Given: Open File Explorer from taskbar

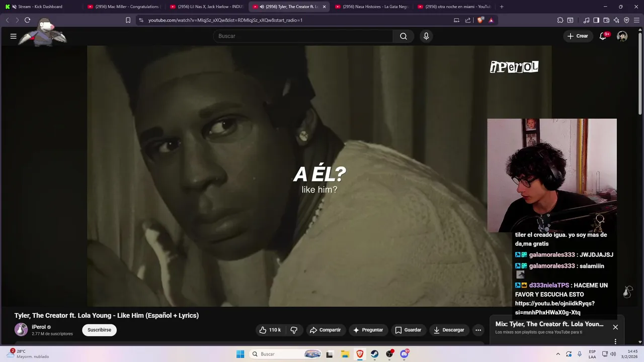Looking at the screenshot, I should [345, 354].
